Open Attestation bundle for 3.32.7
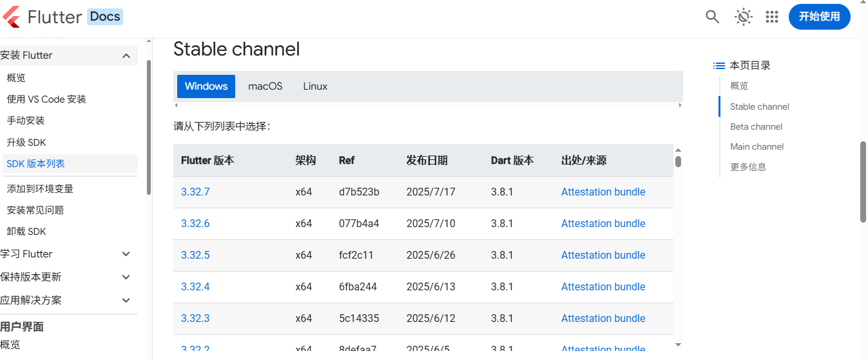This screenshot has height=360, width=868. [603, 192]
